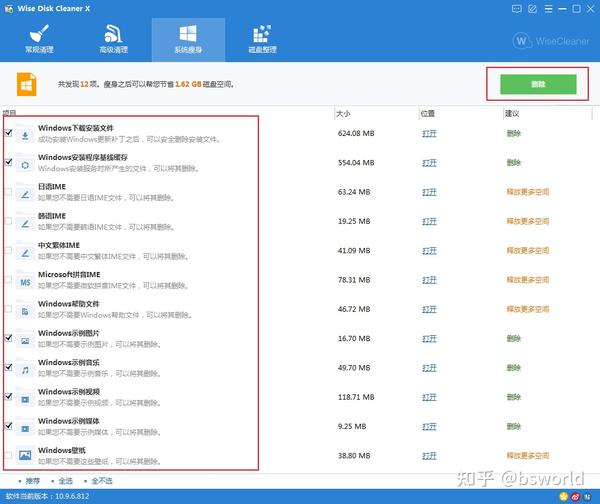600x504 pixels.
Task: Click the 推荐 recommended selection link
Action: tap(33, 481)
